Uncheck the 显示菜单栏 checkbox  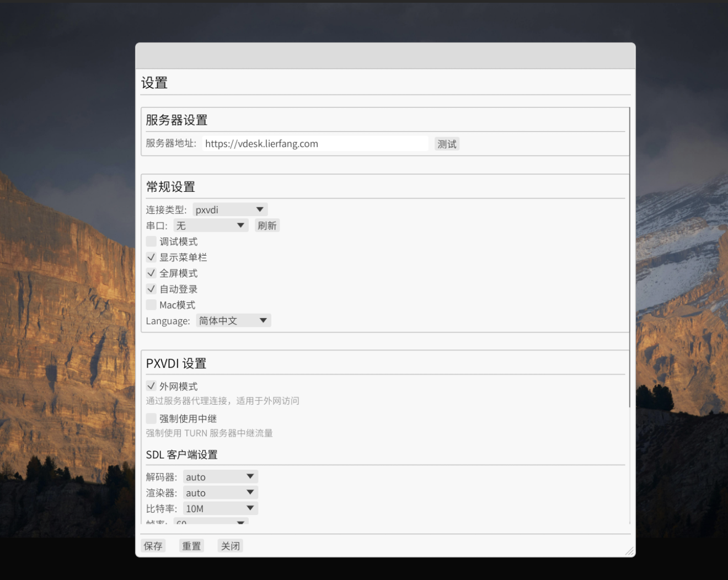[151, 257]
